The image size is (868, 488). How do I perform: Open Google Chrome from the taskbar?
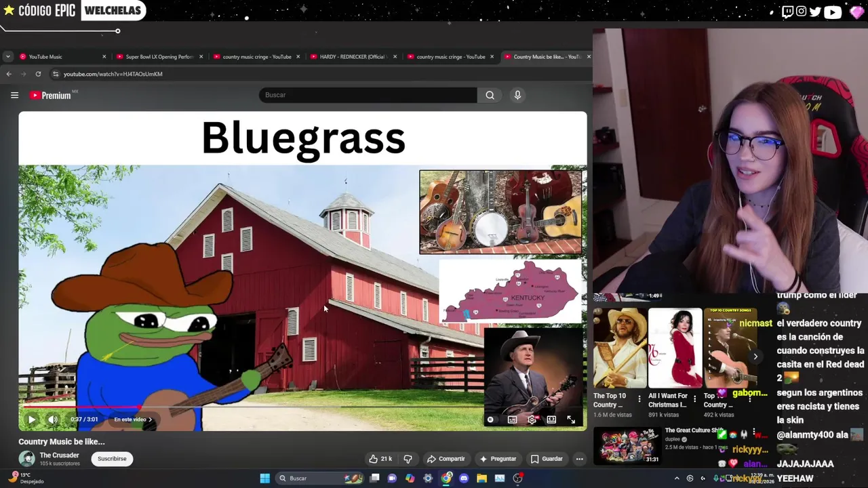[x=446, y=479]
